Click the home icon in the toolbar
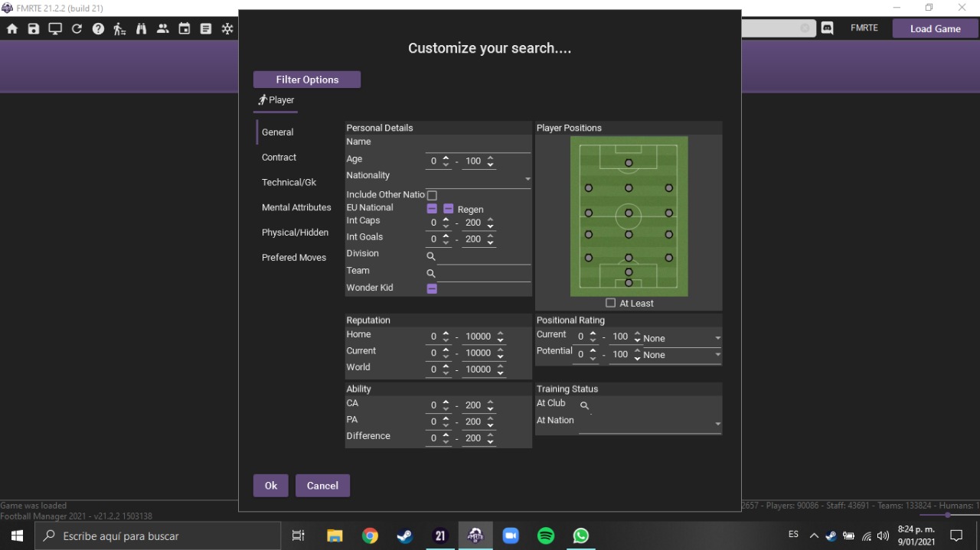 12,29
